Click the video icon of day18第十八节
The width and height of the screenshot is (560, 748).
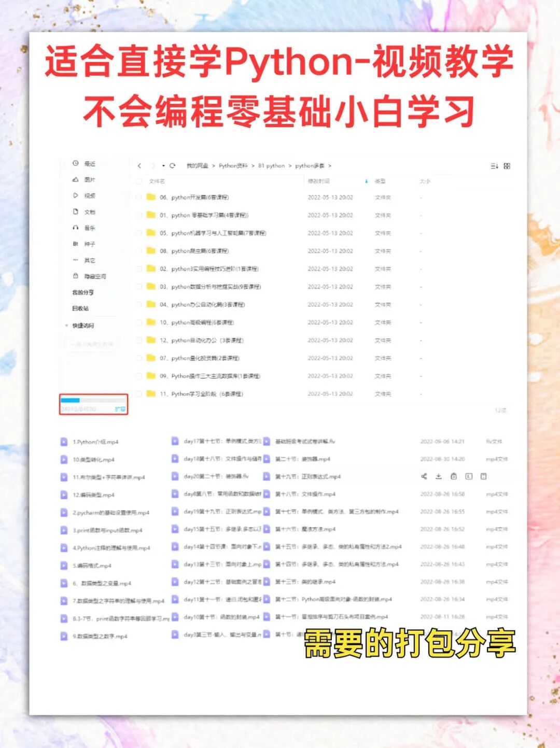coord(175,459)
